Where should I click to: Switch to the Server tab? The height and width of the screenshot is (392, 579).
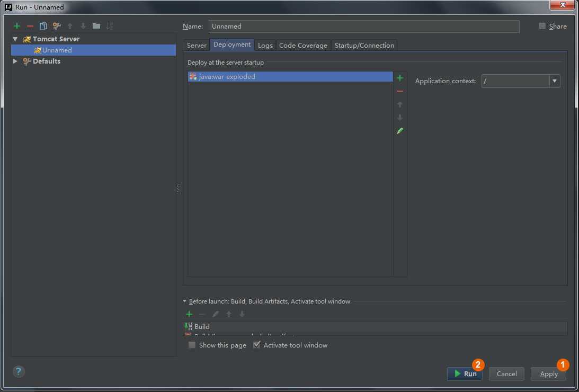pyautogui.click(x=197, y=45)
